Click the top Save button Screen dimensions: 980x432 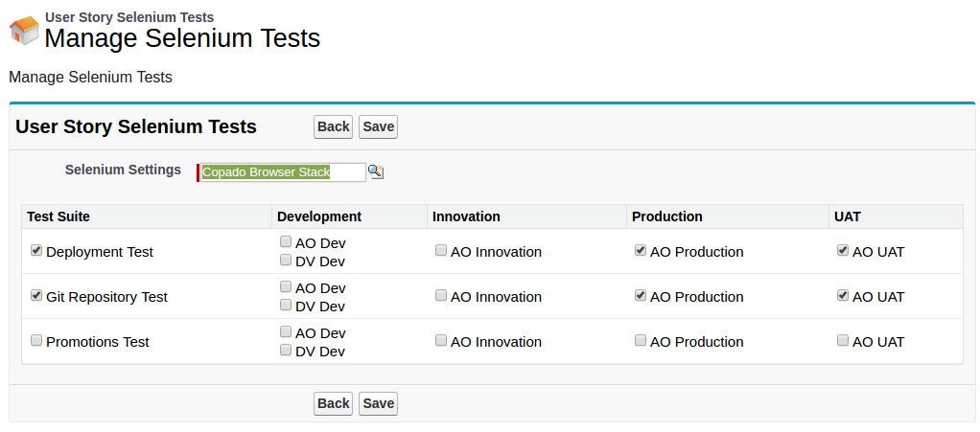pos(378,127)
